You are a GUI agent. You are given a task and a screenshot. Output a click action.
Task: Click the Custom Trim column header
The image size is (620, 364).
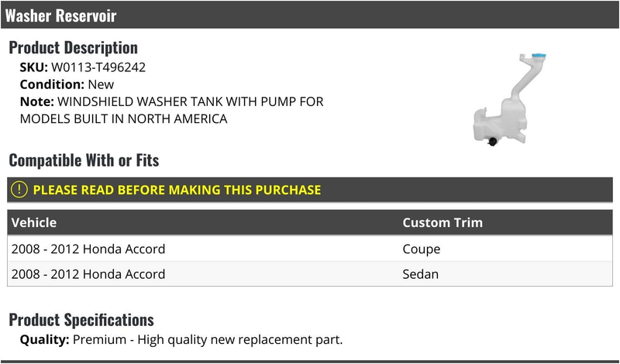click(x=443, y=222)
